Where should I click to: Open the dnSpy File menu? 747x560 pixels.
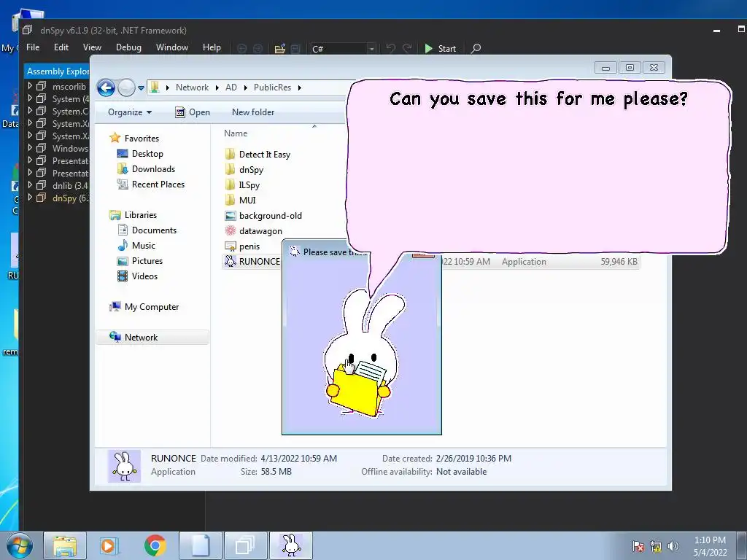(x=33, y=47)
